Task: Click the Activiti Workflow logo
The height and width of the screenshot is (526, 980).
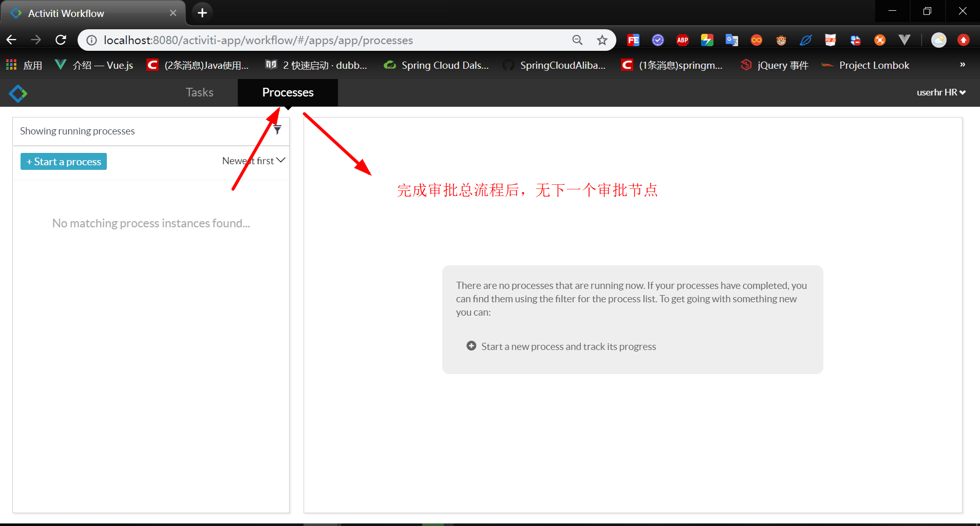Action: tap(17, 93)
